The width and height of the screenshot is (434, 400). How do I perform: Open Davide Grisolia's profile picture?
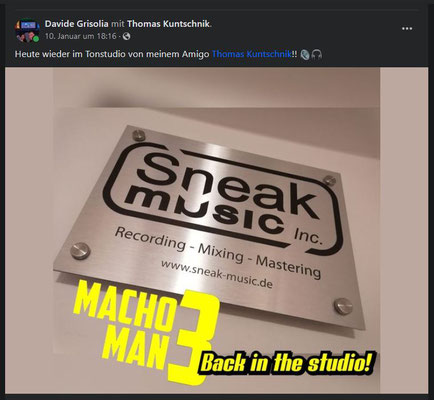[27, 30]
